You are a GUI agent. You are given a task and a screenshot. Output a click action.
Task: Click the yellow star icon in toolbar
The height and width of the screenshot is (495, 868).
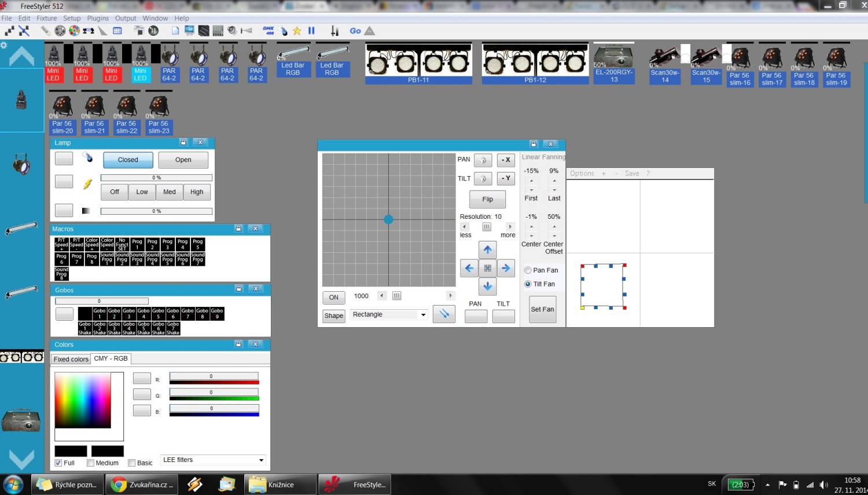[x=297, y=31]
